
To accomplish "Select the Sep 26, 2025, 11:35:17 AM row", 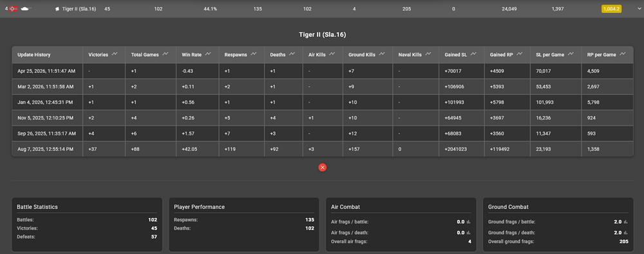I will coord(323,133).
